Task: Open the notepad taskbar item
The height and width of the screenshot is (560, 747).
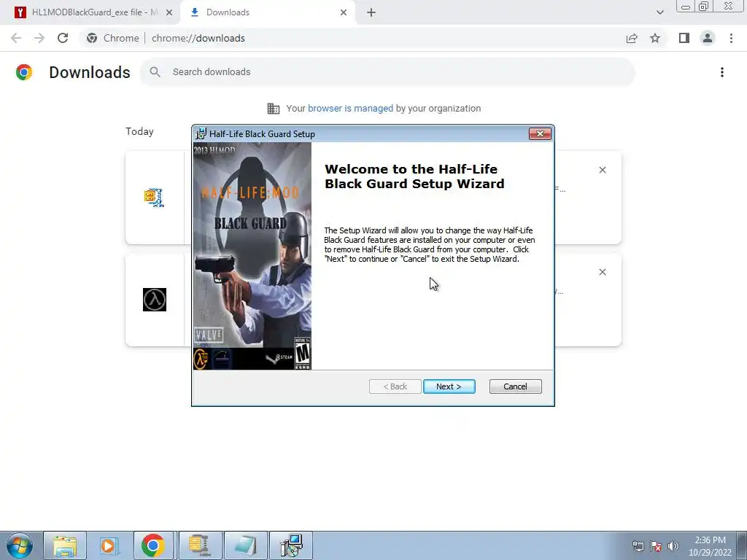Action: point(245,545)
